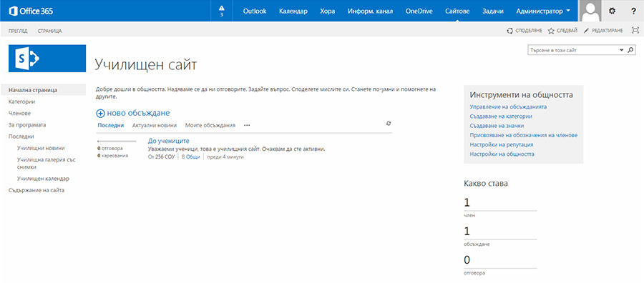Image resolution: width=644 pixels, height=283 pixels.
Task: Open the help question mark
Action: point(633,11)
